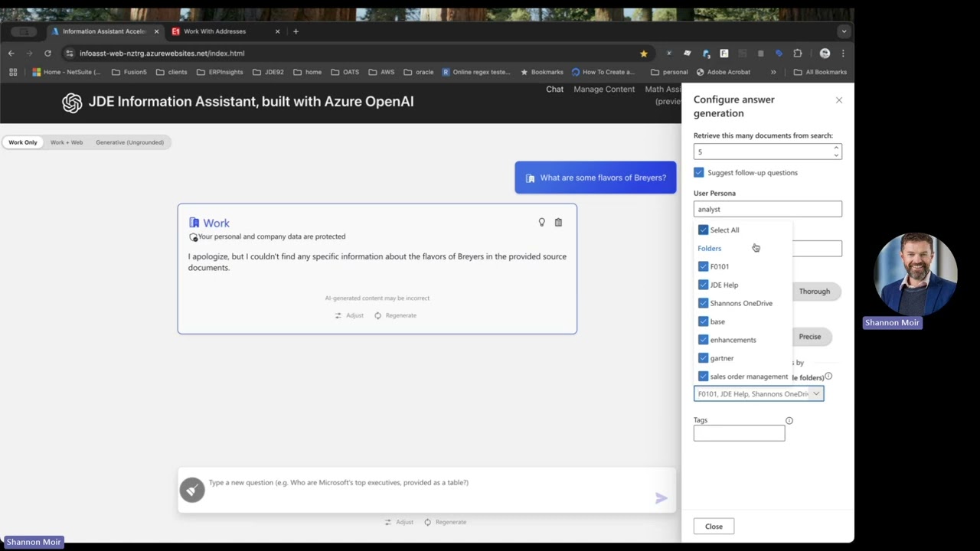Click the site information icon in address bar
Screen dimensions: 980x551
(x=70, y=54)
